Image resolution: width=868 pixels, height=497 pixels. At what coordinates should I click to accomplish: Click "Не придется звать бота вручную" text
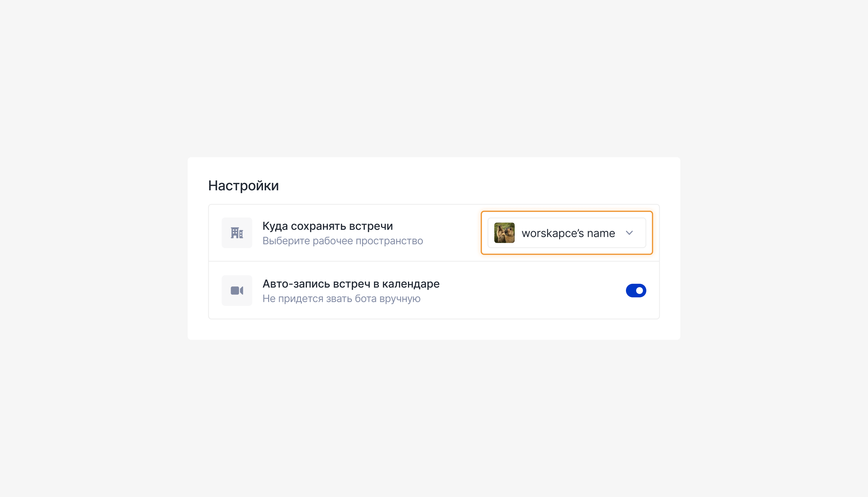pos(341,299)
